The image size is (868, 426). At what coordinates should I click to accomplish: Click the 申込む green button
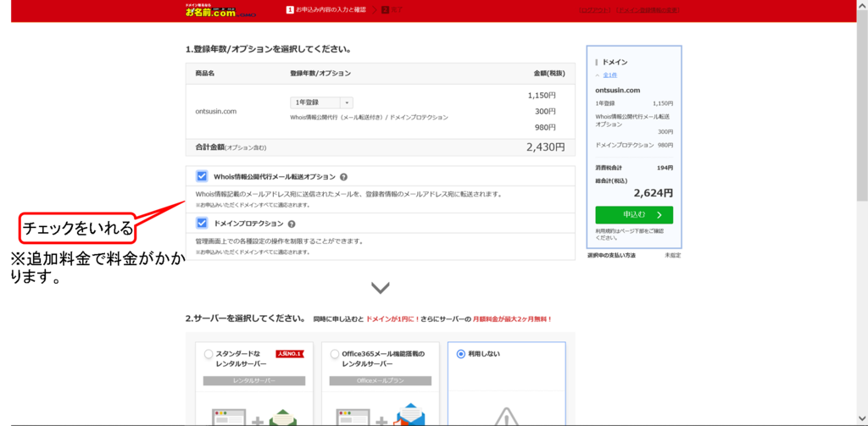(x=634, y=214)
